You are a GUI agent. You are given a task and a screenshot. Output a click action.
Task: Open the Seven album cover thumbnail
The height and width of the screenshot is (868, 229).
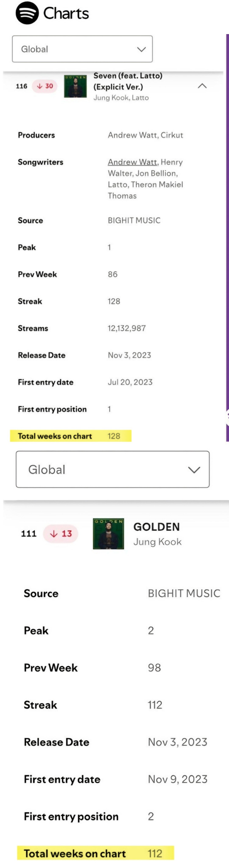[75, 86]
